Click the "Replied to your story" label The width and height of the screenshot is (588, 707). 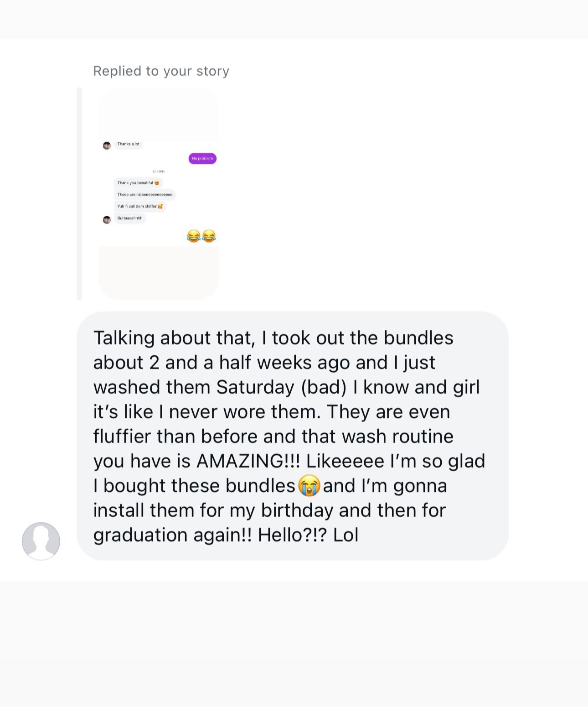[161, 71]
